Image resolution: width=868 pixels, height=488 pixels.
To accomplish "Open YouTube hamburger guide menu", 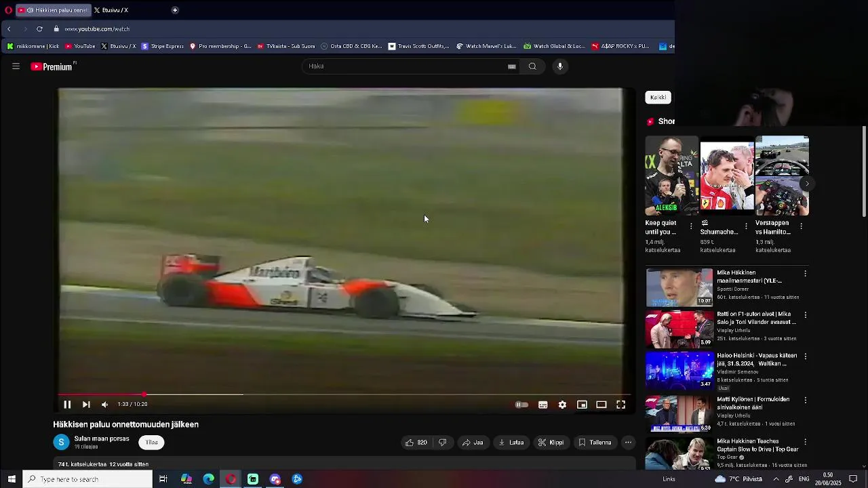I will [x=16, y=66].
